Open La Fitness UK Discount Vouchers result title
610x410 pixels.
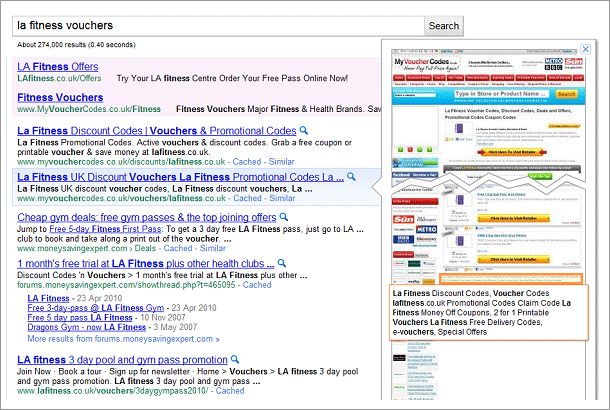click(181, 177)
